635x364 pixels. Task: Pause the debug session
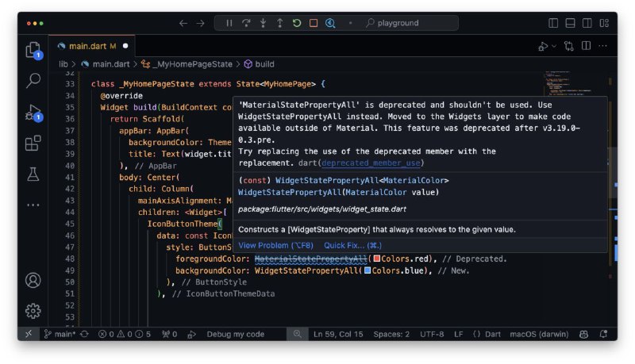[229, 23]
